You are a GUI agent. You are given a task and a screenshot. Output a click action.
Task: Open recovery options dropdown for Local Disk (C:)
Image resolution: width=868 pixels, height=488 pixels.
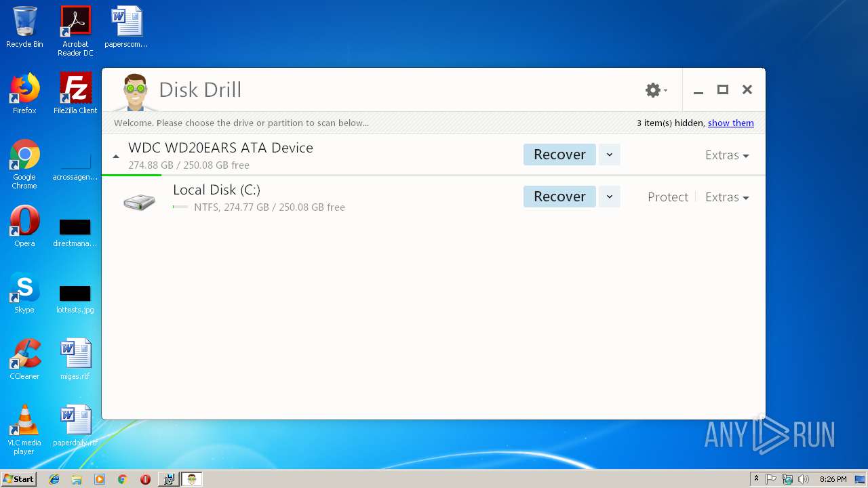609,197
